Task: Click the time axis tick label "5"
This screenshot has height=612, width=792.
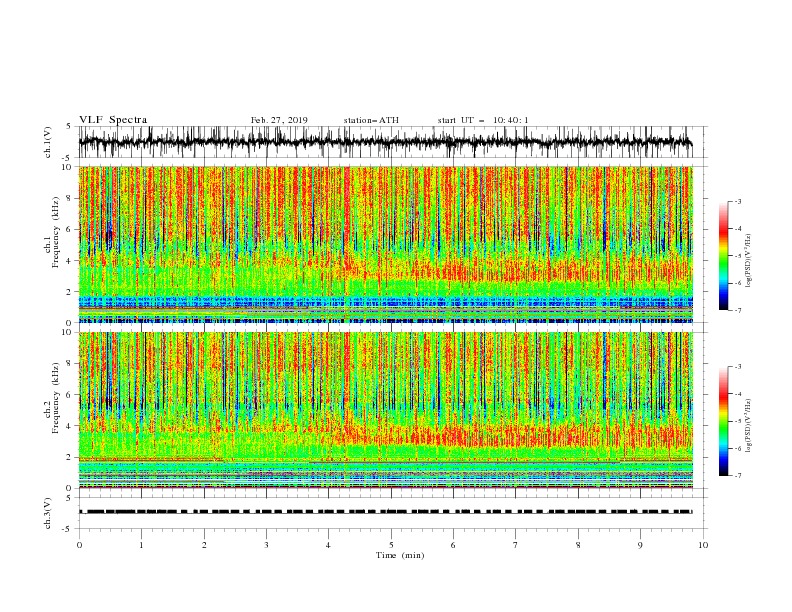Action: point(391,545)
